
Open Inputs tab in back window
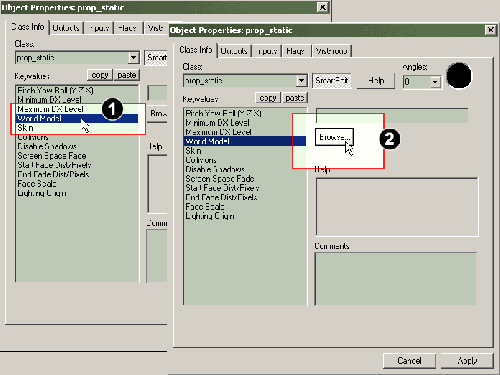coord(99,28)
